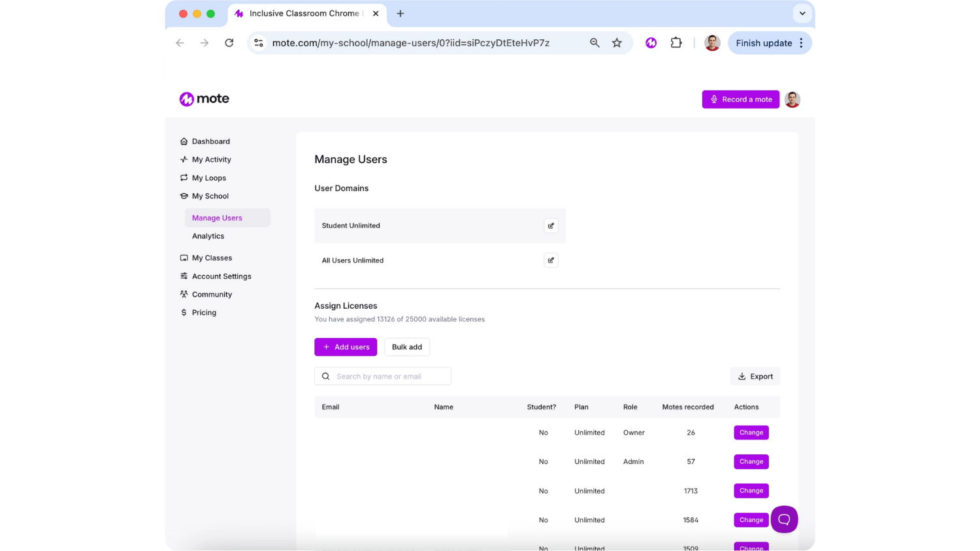Open the three-dot menu beside Finish update
980x551 pixels.
point(802,42)
